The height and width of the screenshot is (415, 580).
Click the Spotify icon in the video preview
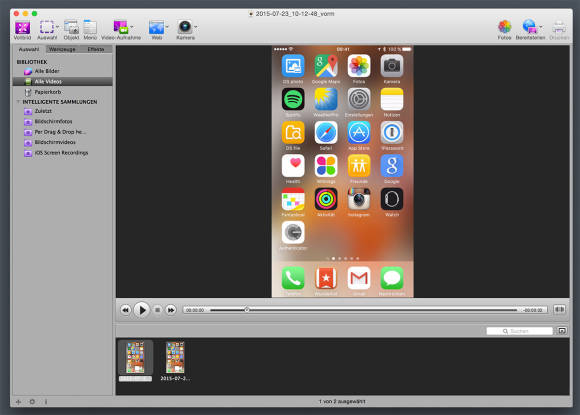tap(293, 99)
